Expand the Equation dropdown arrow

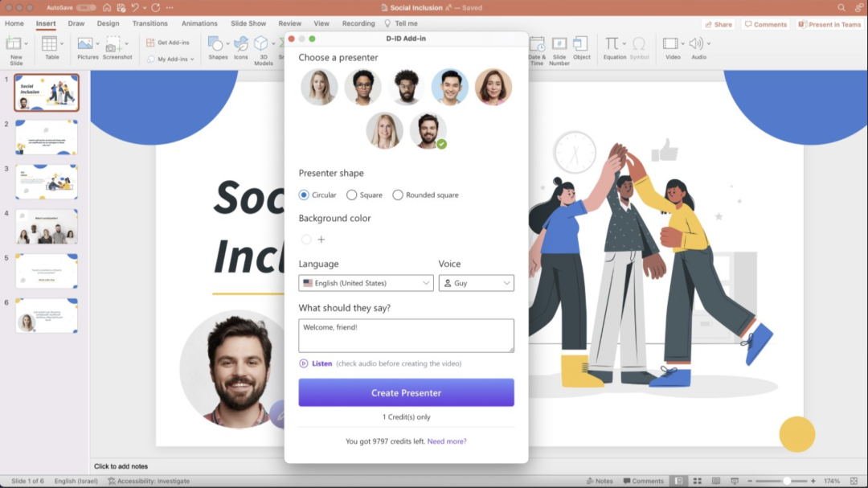pos(624,43)
